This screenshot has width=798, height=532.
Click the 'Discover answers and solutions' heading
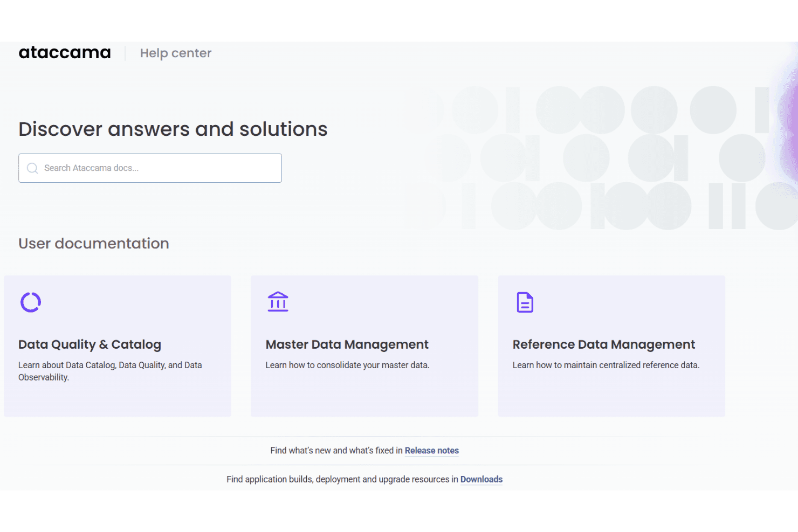[x=173, y=129]
